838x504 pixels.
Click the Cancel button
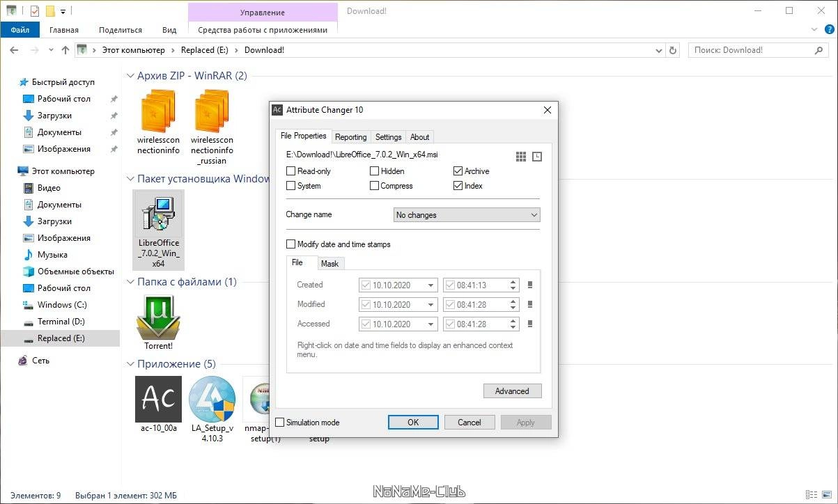(x=470, y=423)
